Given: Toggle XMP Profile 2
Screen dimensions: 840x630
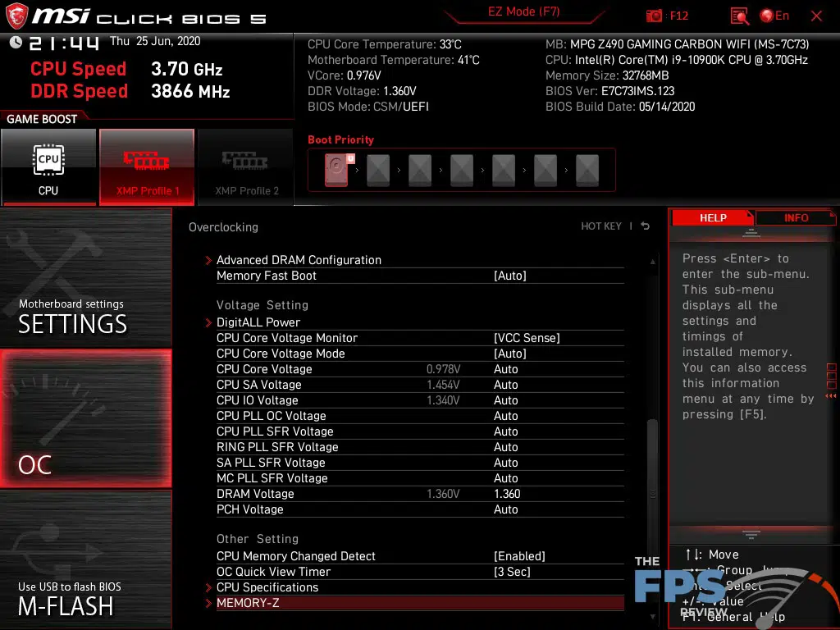Looking at the screenshot, I should click(x=246, y=167).
